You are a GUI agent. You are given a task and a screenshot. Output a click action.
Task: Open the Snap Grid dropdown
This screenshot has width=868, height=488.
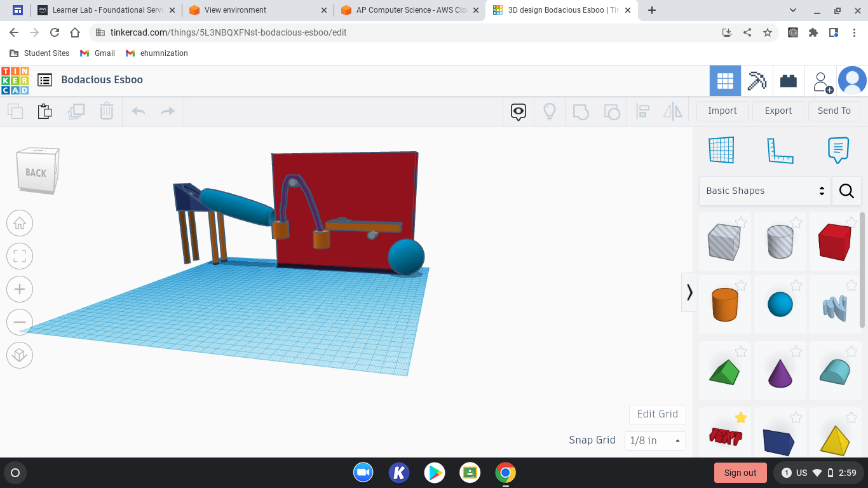tap(655, 440)
